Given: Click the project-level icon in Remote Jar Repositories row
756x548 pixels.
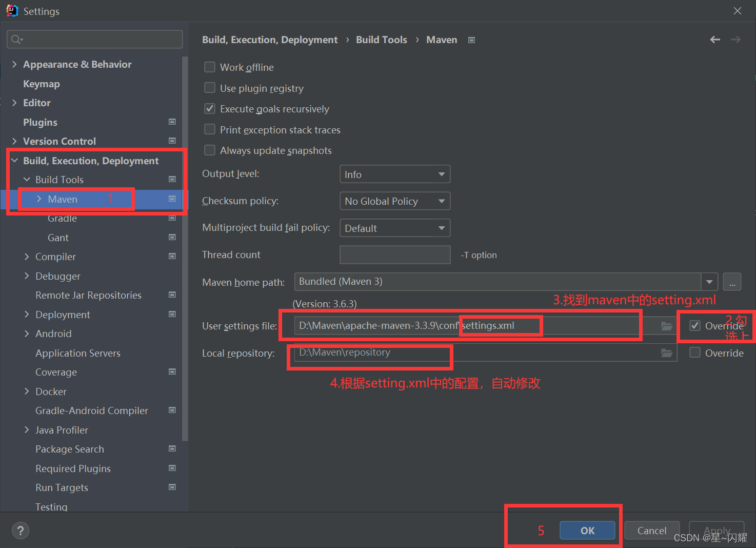Looking at the screenshot, I should click(172, 295).
